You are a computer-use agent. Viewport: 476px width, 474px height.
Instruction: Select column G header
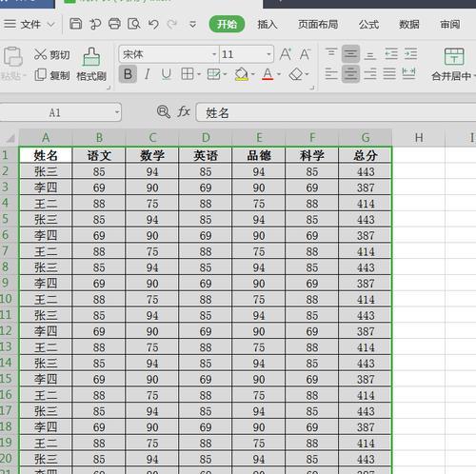[366, 138]
